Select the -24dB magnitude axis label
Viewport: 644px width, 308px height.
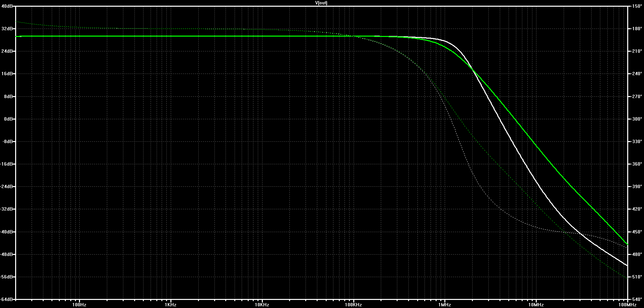[7, 186]
